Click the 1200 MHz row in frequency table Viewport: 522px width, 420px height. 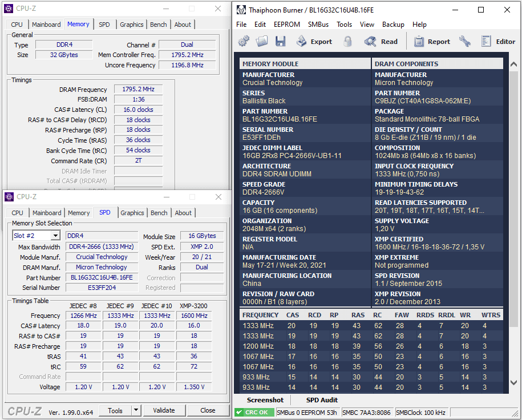pos(371,346)
